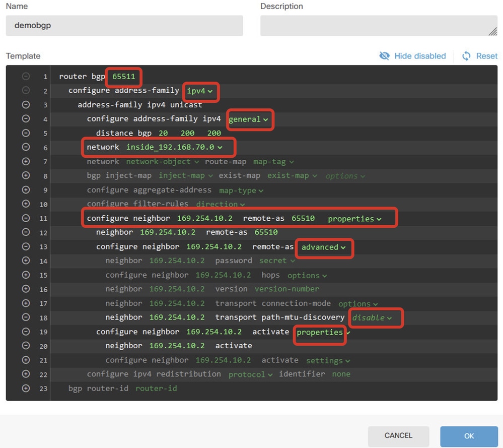The width and height of the screenshot is (503, 448).
Task: Disable line 11 configure neighbor row
Action: coord(26,218)
